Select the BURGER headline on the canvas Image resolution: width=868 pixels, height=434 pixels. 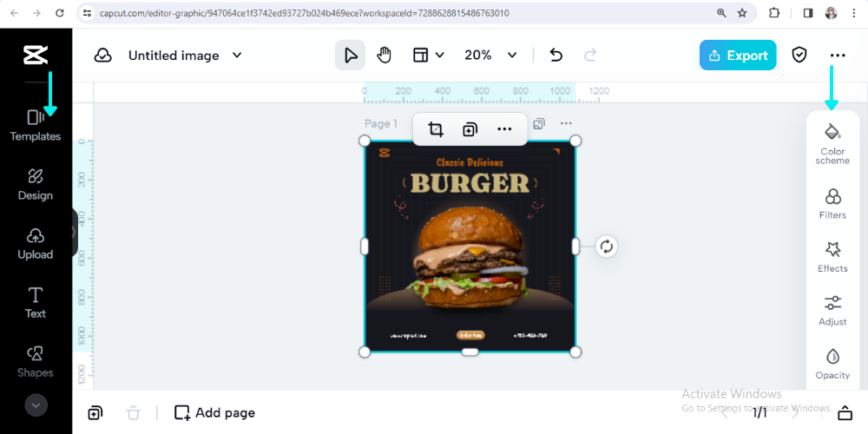(470, 184)
